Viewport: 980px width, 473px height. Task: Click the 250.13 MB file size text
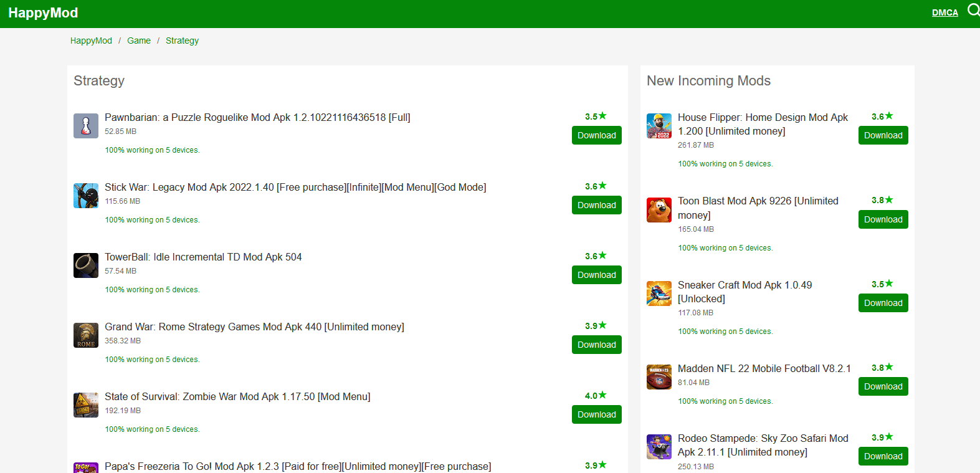696,467
